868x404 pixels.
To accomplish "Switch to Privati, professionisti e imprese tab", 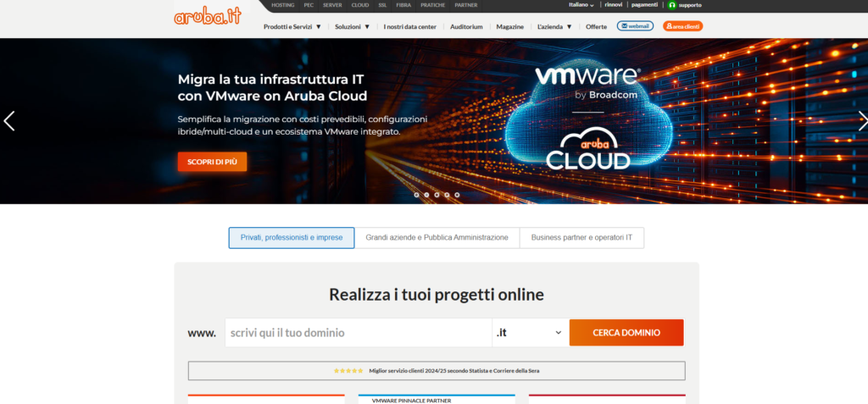I will [292, 237].
